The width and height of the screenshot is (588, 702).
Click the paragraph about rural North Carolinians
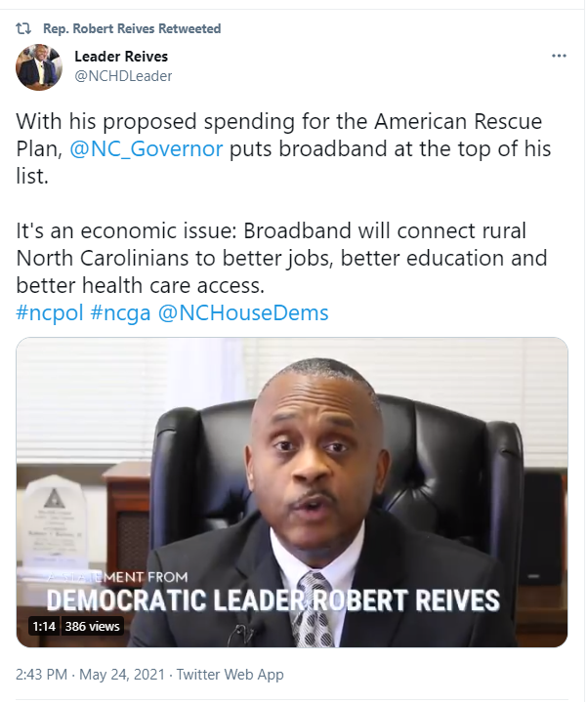[281, 259]
